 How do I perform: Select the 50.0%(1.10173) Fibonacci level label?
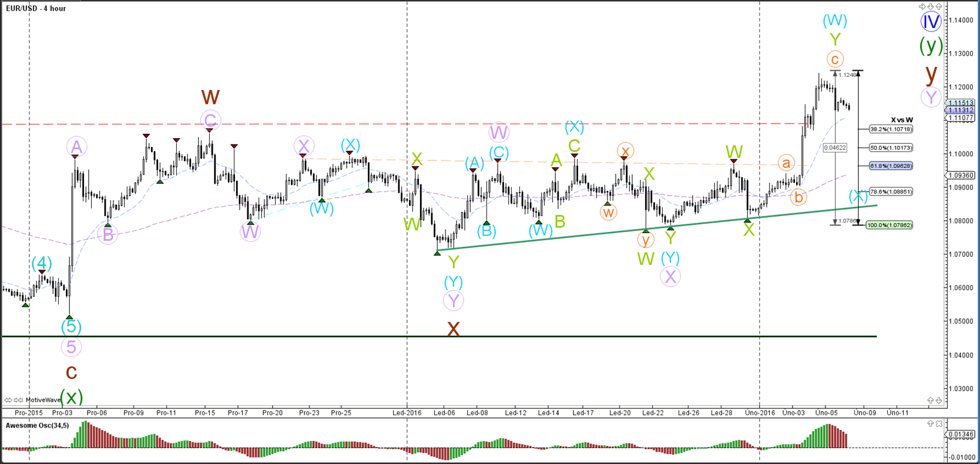pos(891,147)
